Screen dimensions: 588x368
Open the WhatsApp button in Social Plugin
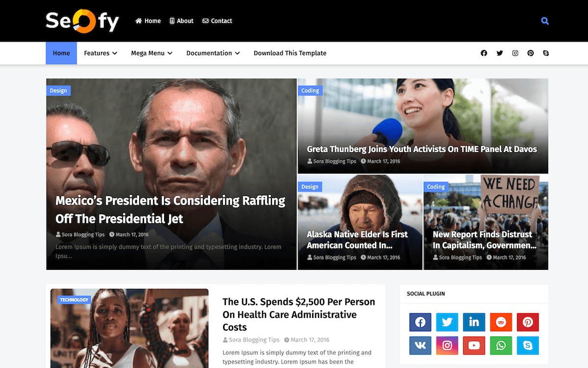pos(501,345)
